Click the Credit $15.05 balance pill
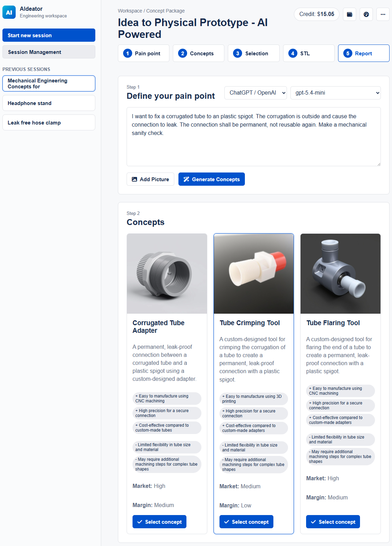 click(x=317, y=14)
